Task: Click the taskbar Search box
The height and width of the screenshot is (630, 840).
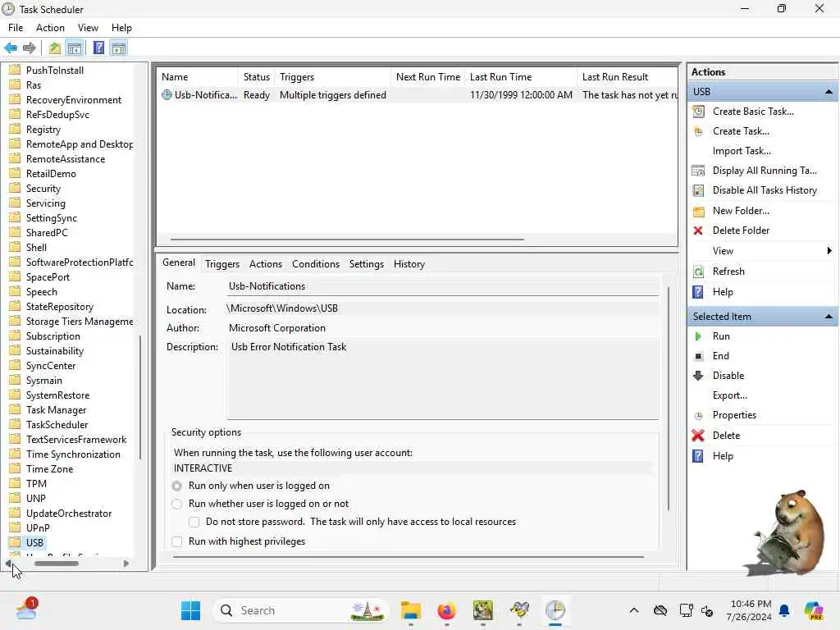Action: 300,610
